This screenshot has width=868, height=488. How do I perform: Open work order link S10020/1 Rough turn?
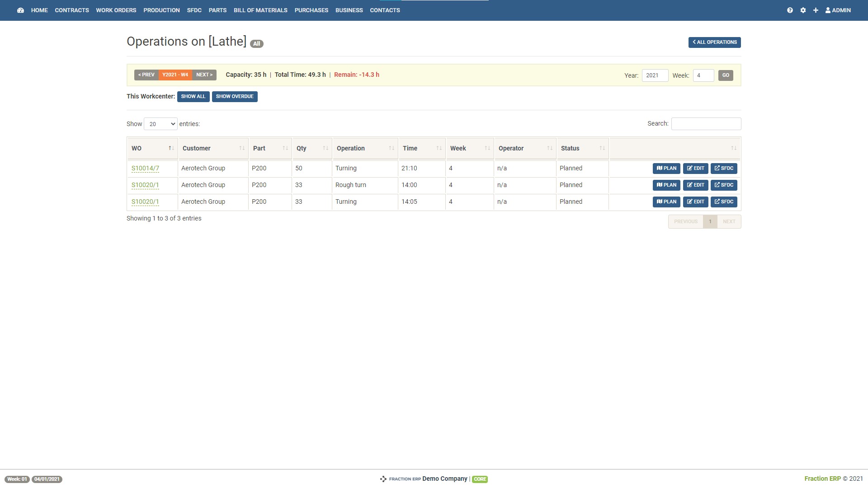click(145, 185)
